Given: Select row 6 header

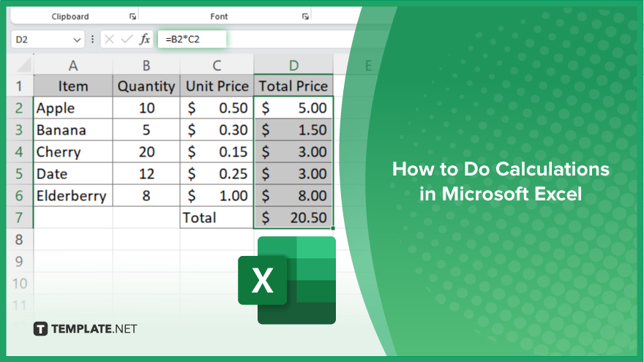Looking at the screenshot, I should point(19,196).
